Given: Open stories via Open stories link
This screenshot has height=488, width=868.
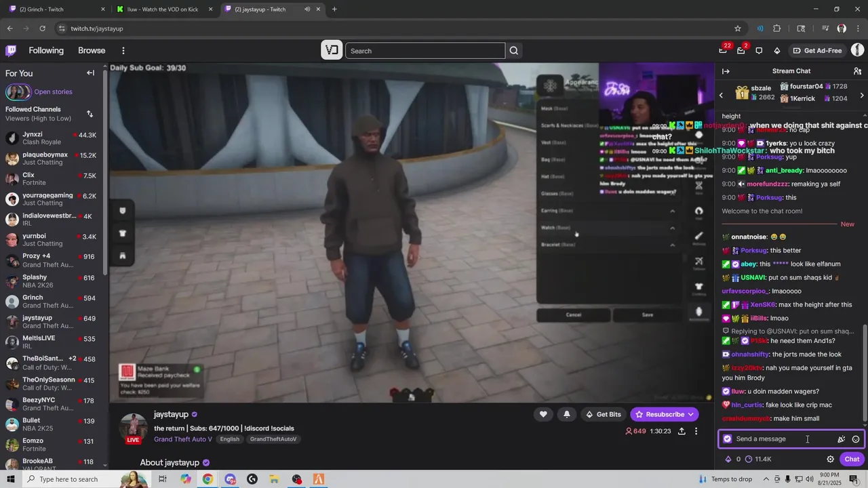Looking at the screenshot, I should point(53,92).
